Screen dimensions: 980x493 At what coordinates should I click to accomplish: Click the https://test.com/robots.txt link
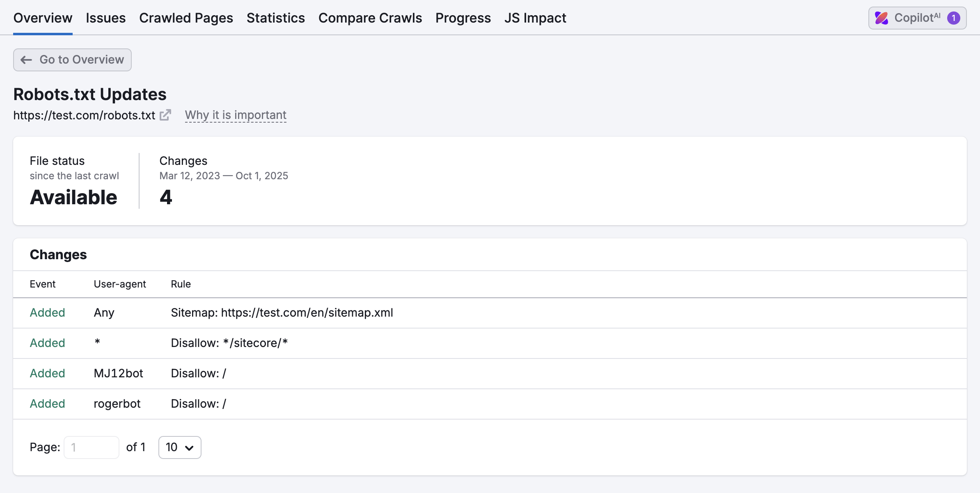pyautogui.click(x=82, y=115)
